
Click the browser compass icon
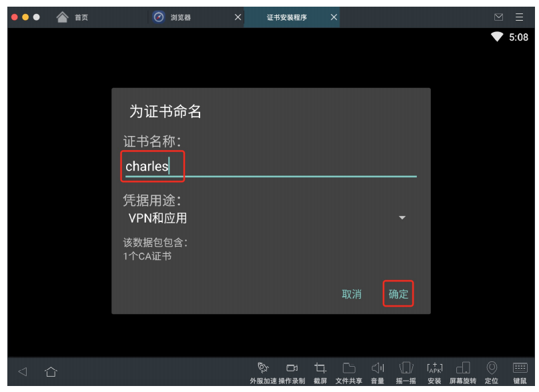(x=159, y=17)
